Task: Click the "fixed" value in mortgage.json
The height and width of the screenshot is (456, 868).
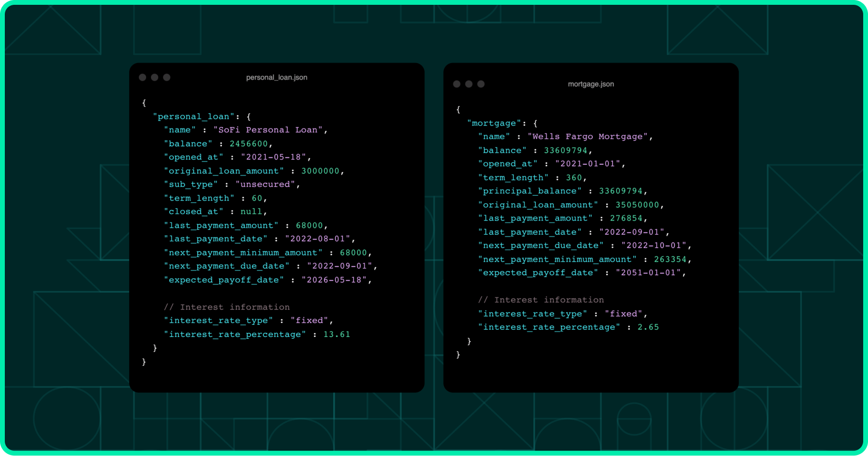Action: pos(624,314)
